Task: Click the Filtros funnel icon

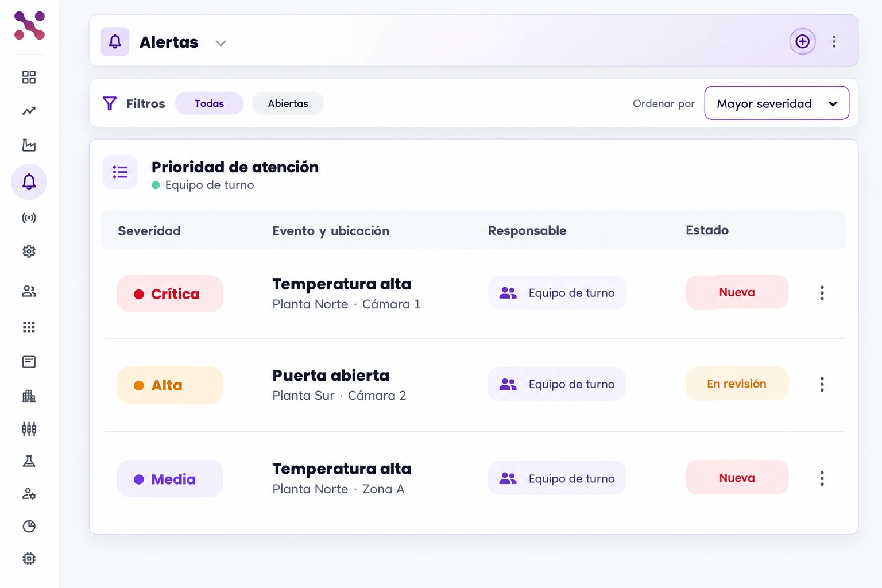Action: click(x=110, y=103)
